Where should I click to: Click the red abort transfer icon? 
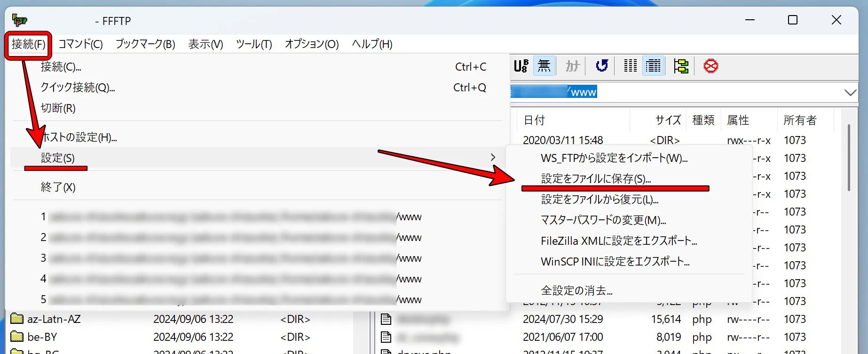(710, 66)
